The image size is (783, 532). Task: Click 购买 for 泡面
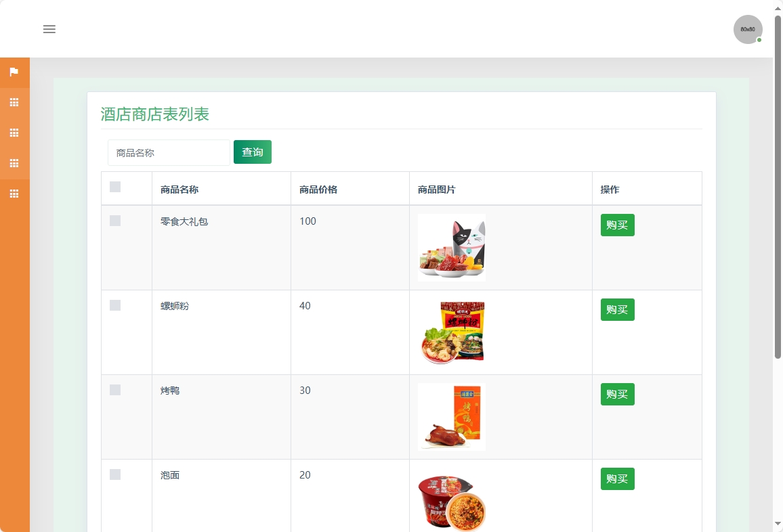click(x=616, y=479)
